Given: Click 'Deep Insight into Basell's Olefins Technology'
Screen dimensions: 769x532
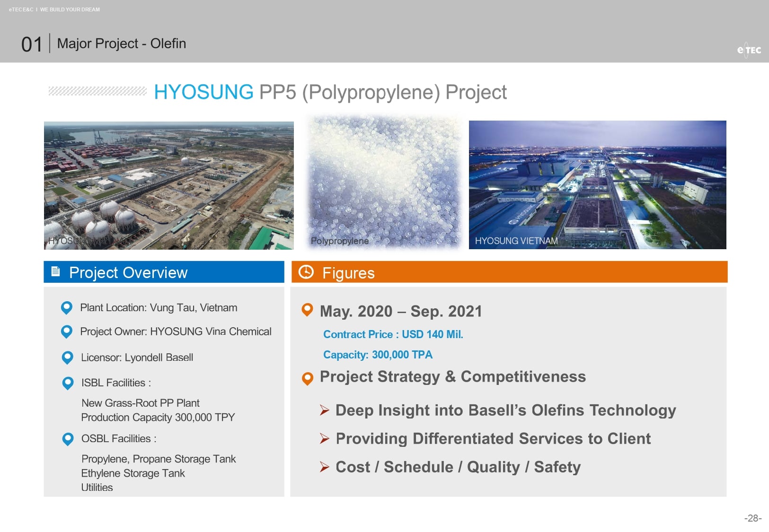Looking at the screenshot, I should (x=506, y=410).
